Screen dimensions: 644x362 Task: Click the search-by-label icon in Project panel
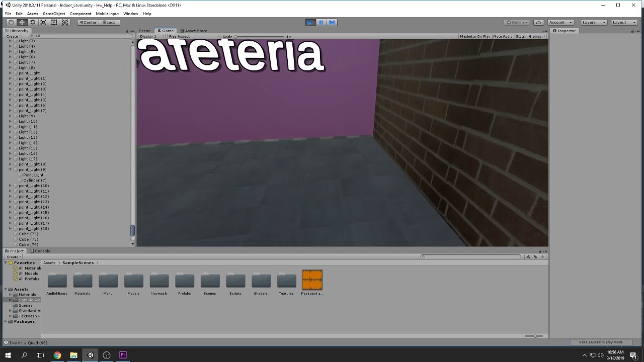pyautogui.click(x=535, y=257)
